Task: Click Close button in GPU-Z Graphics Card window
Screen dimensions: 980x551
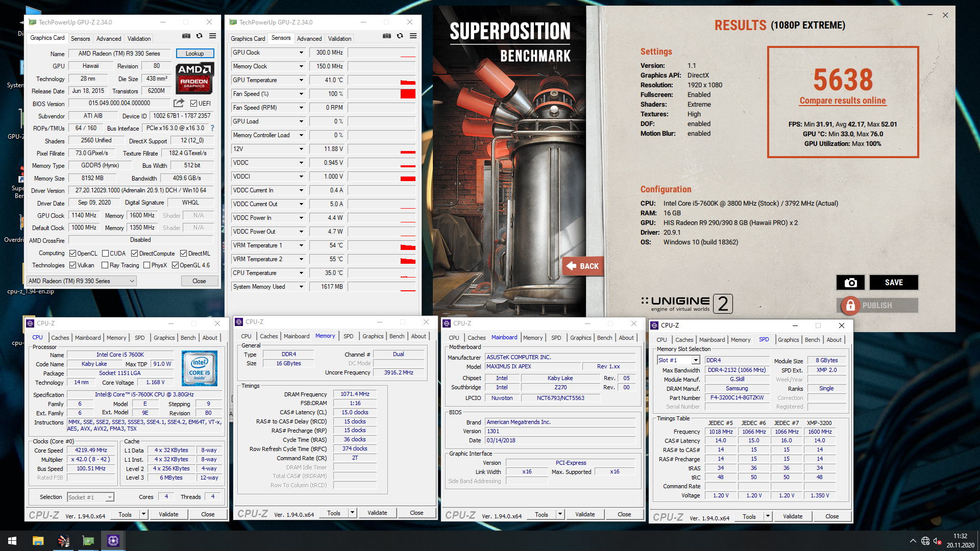Action: point(199,281)
